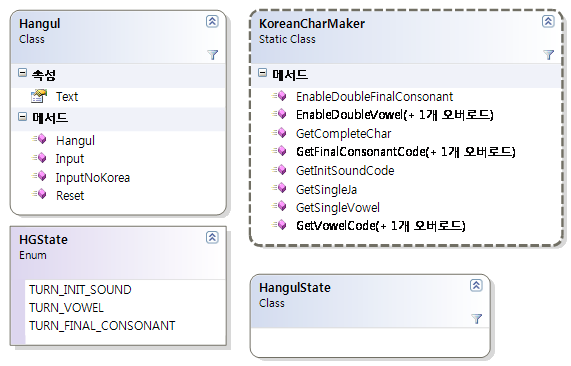This screenshot has width=571, height=366.
Task: Open the filter icon in HangulState class
Action: [476, 319]
